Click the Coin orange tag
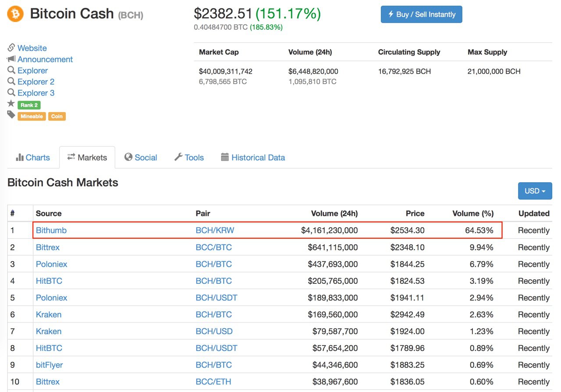Screen dimensions: 561x392 (57, 117)
